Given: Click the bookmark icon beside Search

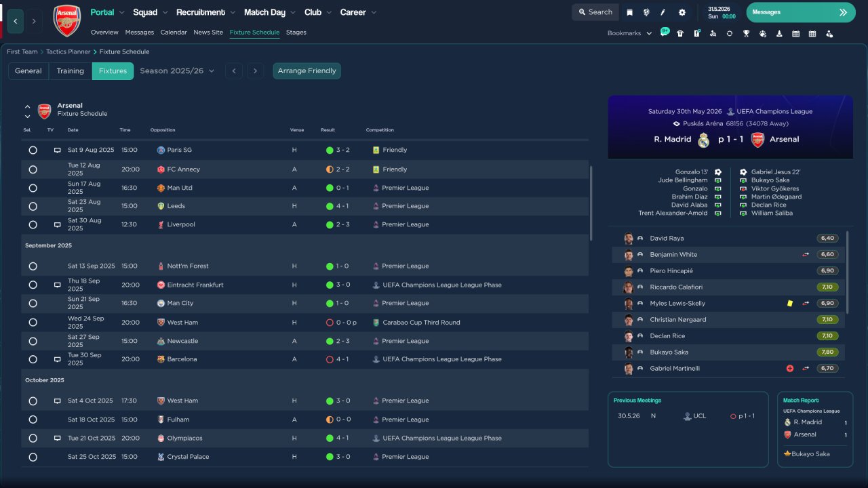Looking at the screenshot, I should pos(629,12).
